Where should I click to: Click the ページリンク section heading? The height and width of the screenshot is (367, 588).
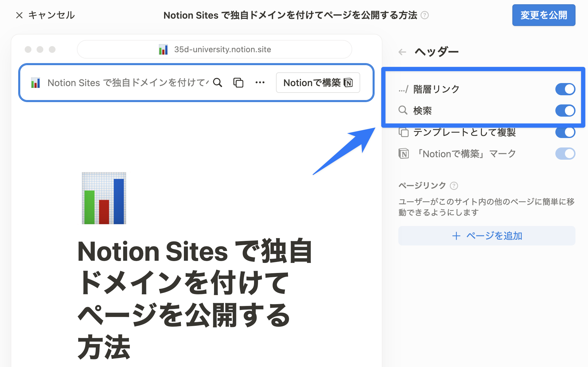coord(422,186)
